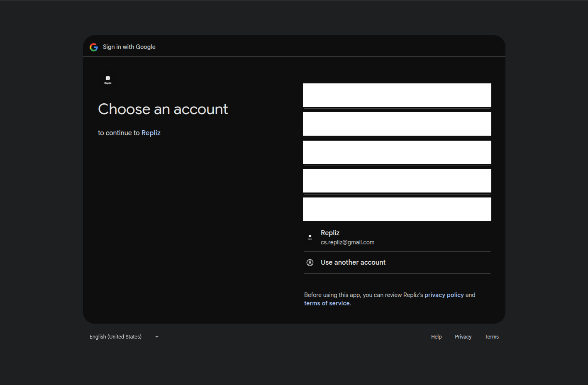The width and height of the screenshot is (588, 385).
Task: Click the Repliz account name text
Action: (x=330, y=233)
